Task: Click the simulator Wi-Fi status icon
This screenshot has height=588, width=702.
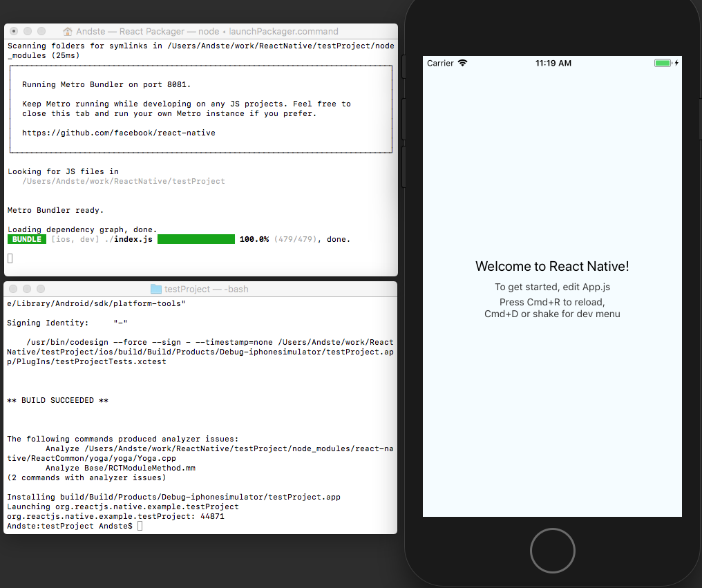Action: (x=462, y=63)
